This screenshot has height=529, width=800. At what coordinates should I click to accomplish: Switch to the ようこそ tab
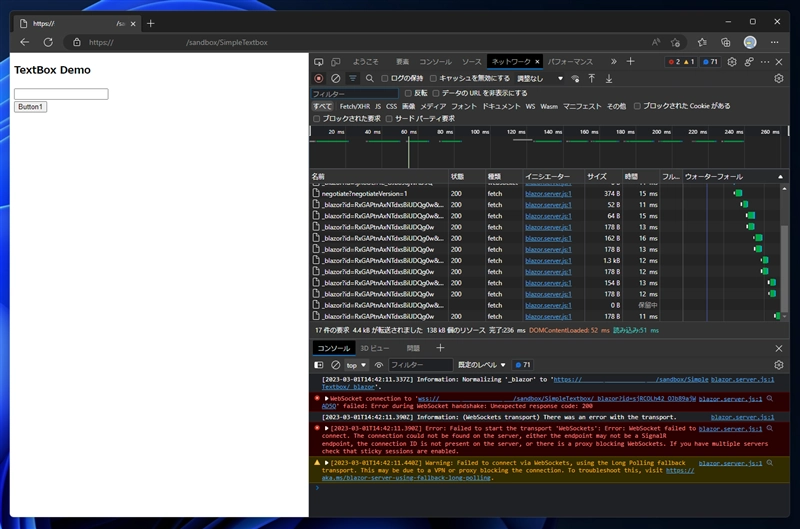tap(365, 62)
